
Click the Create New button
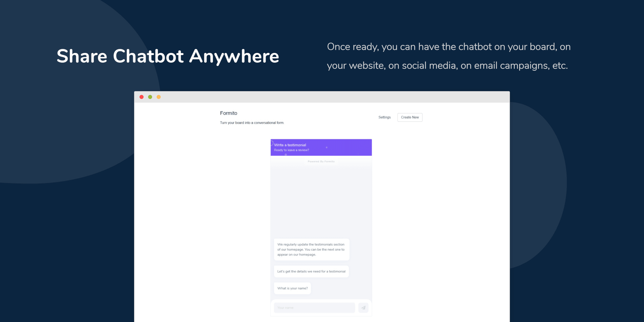click(x=410, y=117)
